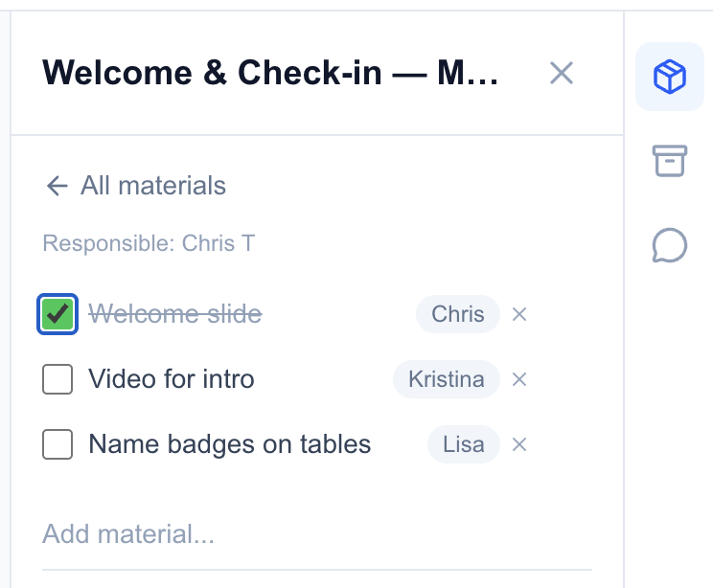Image resolution: width=713 pixels, height=588 pixels.
Task: Click the Welcome & Check-in panel title
Action: tap(270, 73)
